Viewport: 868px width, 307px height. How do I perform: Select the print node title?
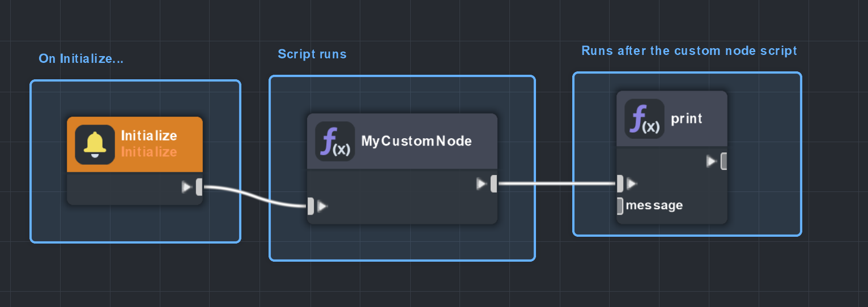click(x=686, y=119)
